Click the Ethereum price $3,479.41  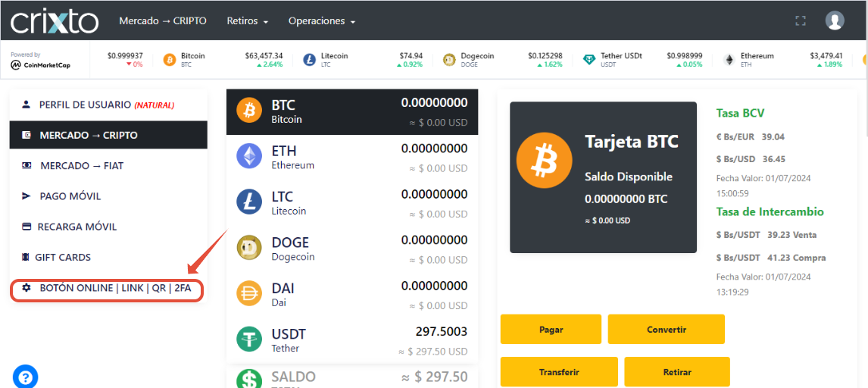click(x=826, y=56)
